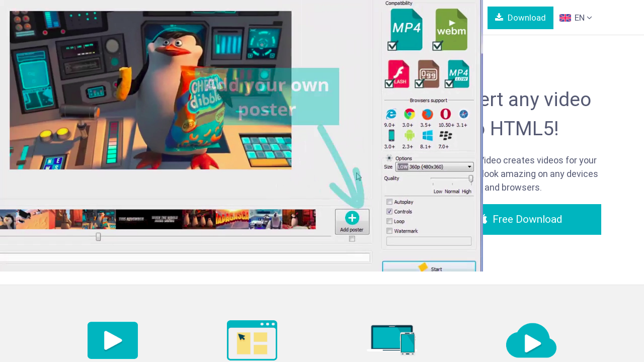The width and height of the screenshot is (644, 362).
Task: Click the devices feature icon
Action: (393, 340)
